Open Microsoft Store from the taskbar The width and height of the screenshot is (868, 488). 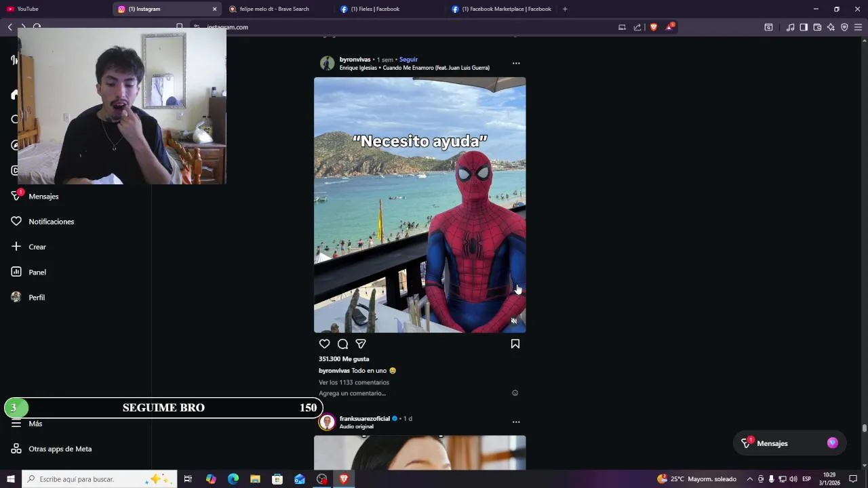click(x=277, y=479)
